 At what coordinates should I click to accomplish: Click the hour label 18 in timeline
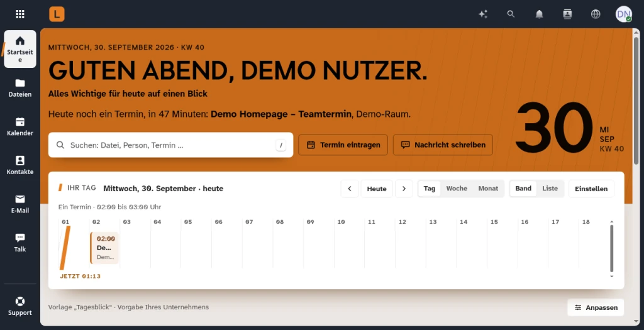pyautogui.click(x=586, y=222)
